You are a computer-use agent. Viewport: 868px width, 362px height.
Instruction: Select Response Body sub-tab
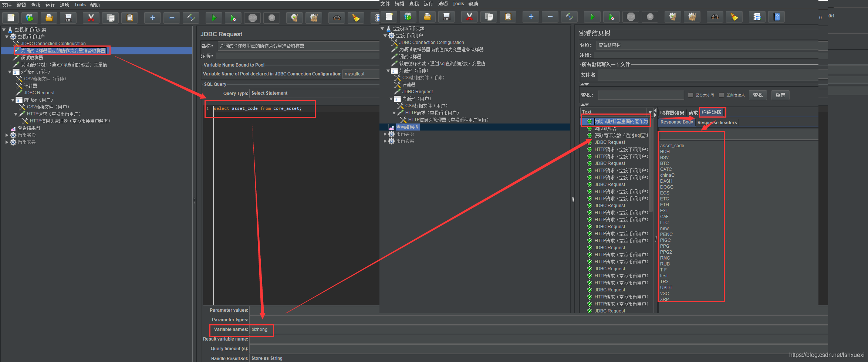(676, 122)
